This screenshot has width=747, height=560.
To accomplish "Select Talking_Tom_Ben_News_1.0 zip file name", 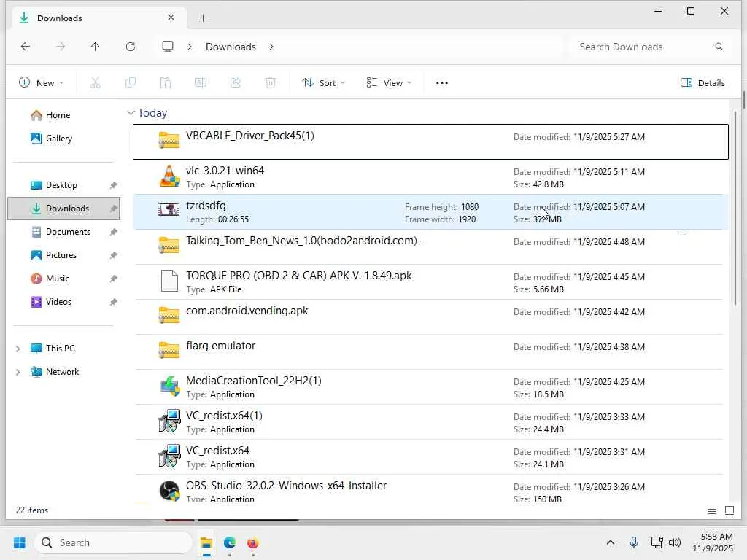I will click(x=303, y=241).
